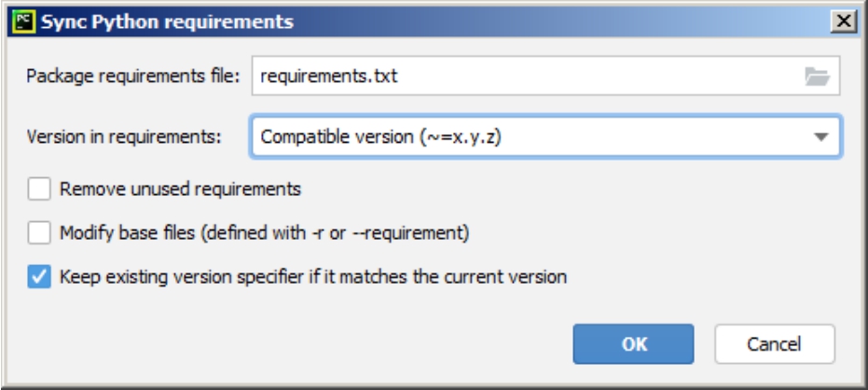Viewport: 868px width, 390px height.
Task: Click the PyCharm icon in title bar
Action: [20, 19]
